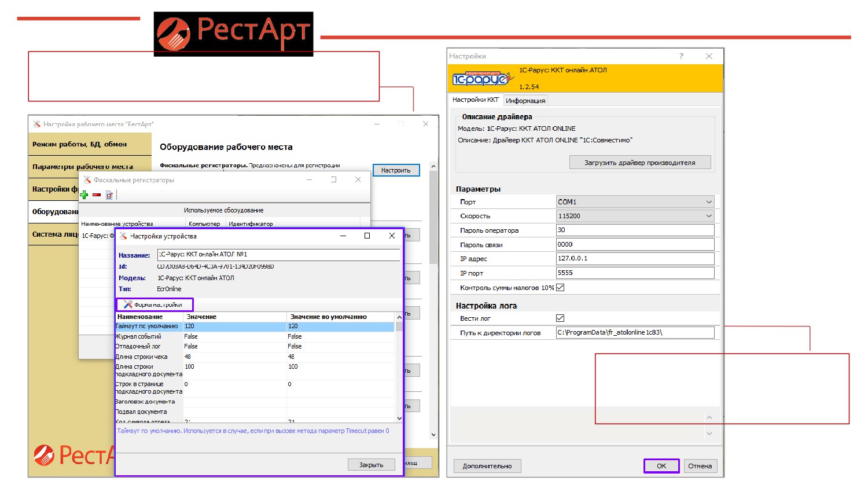
Task: Click Настроить for fiscal registrars
Action: point(396,170)
